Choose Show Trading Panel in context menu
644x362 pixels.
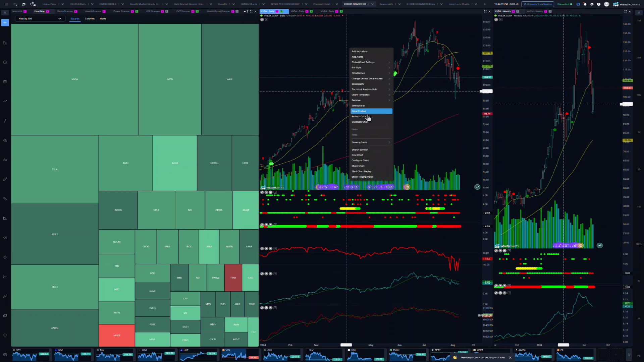click(371, 177)
